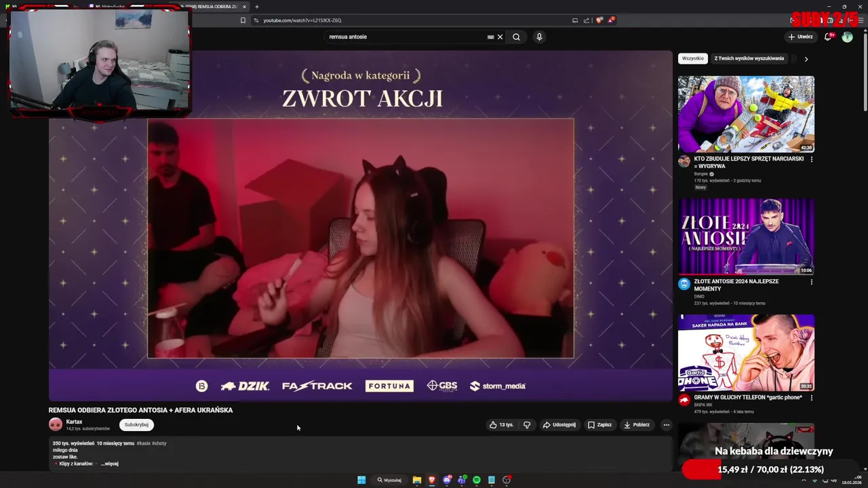
Task: Bookmark page icon in address bar
Action: click(243, 20)
